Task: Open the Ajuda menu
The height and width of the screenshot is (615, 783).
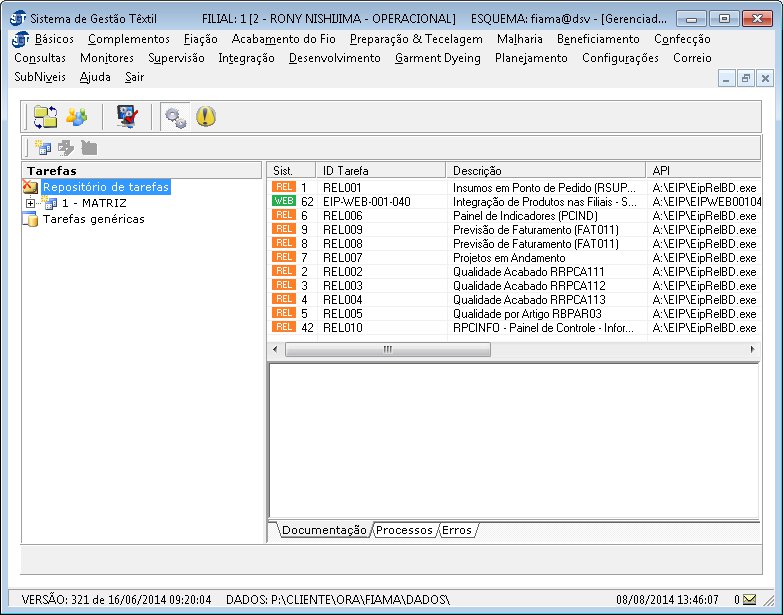Action: (x=95, y=77)
